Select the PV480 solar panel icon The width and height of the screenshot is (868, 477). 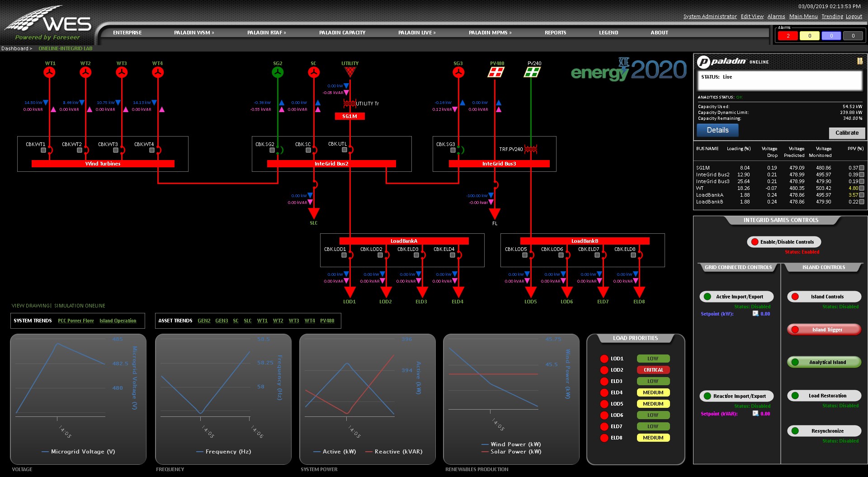click(496, 72)
